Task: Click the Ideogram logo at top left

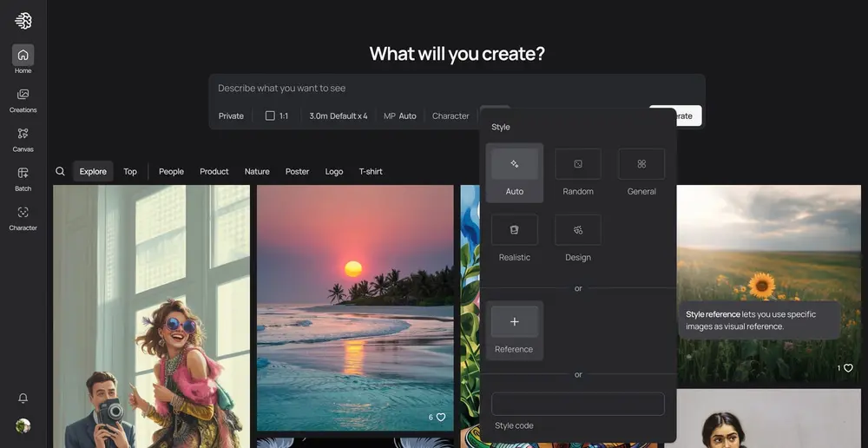Action: click(x=23, y=21)
